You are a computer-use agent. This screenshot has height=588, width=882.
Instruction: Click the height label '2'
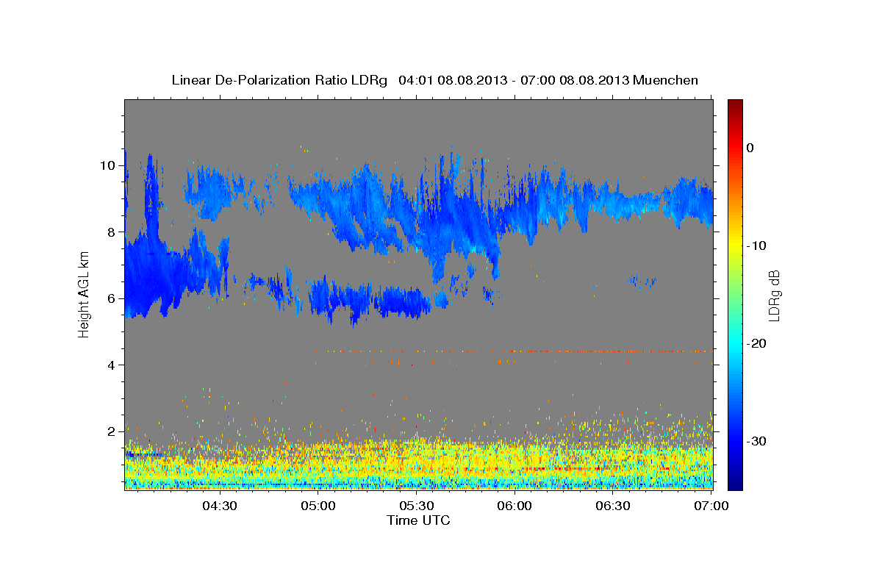(x=112, y=431)
